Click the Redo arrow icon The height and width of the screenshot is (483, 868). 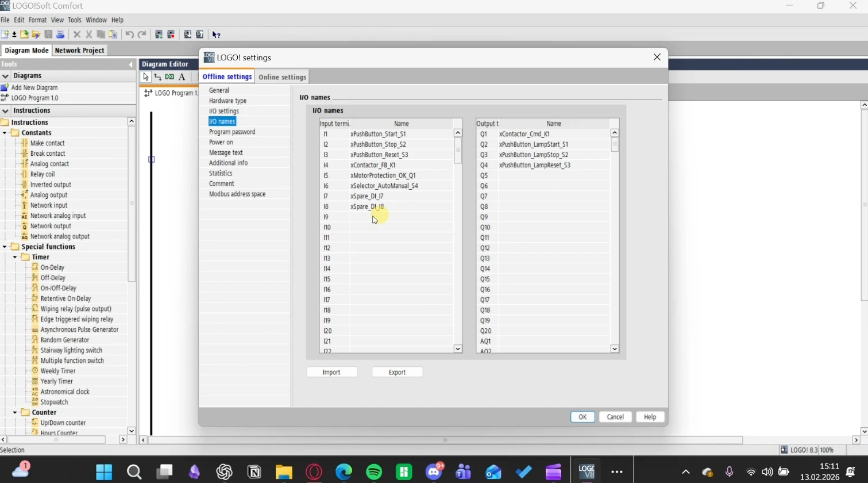point(142,34)
